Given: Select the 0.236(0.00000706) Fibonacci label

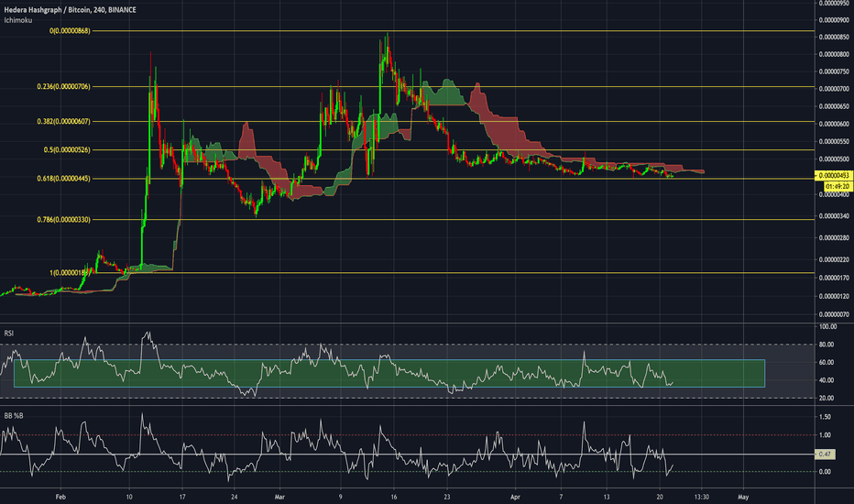Looking at the screenshot, I should (x=64, y=87).
